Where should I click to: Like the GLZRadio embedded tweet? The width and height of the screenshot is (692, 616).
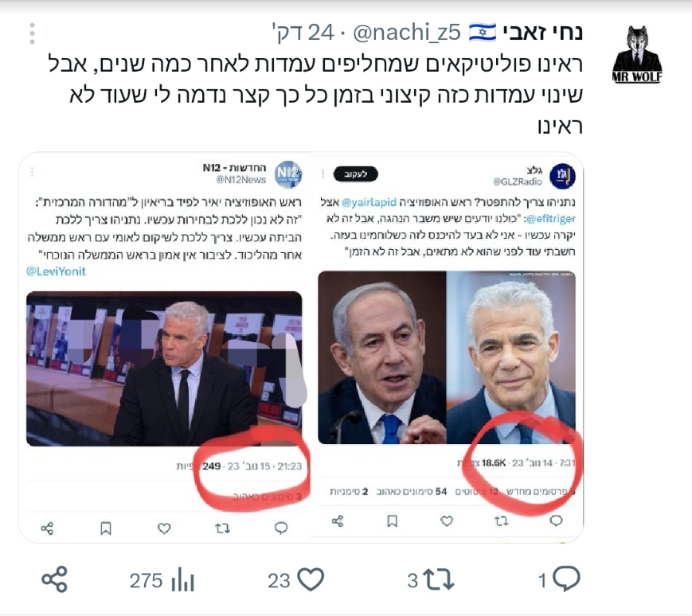click(447, 521)
